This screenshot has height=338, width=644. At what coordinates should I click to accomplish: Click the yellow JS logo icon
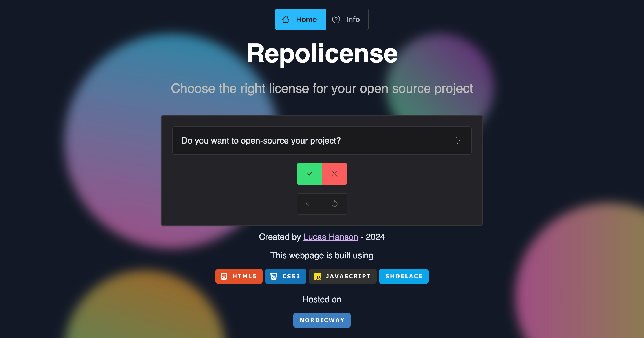(317, 276)
